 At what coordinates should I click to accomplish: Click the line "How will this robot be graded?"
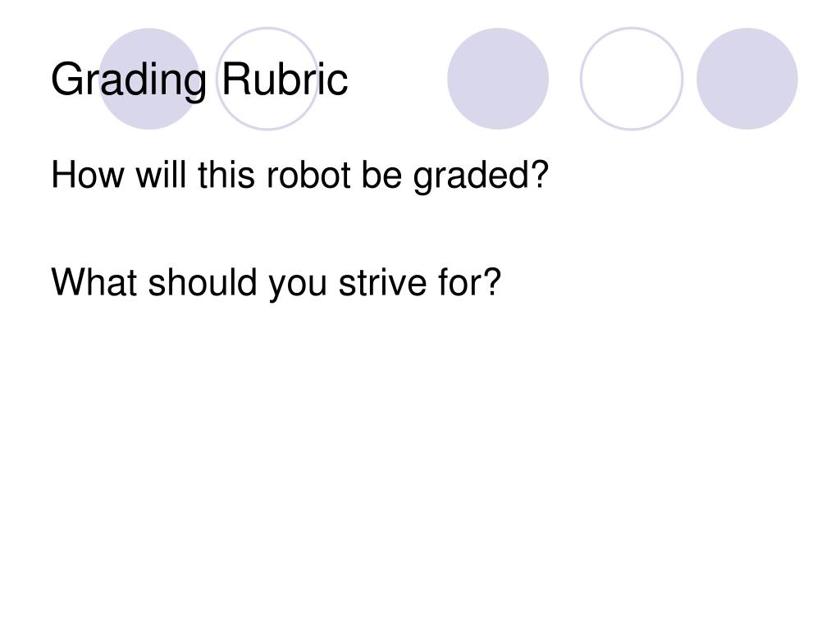click(x=300, y=176)
